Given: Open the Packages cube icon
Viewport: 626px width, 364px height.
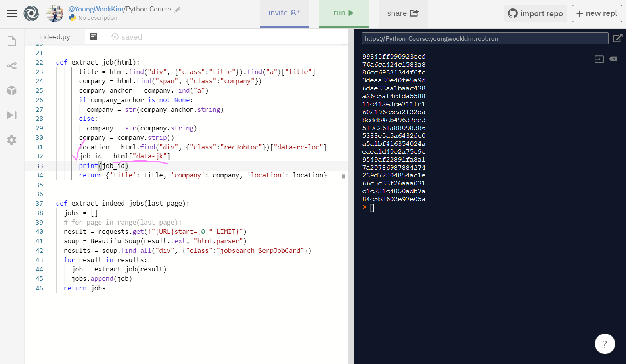Looking at the screenshot, I should pos(12,91).
